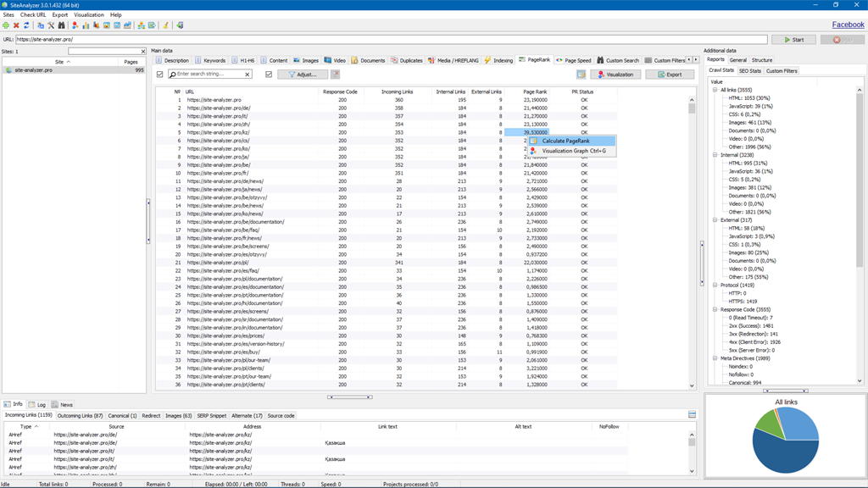Click the Additional data tree scrollbar
868x488 pixels.
[x=860, y=236]
